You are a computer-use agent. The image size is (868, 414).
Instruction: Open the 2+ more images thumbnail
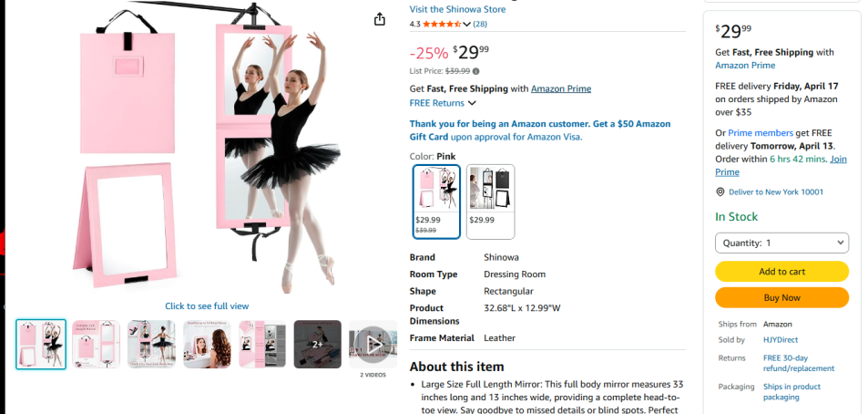(317, 344)
